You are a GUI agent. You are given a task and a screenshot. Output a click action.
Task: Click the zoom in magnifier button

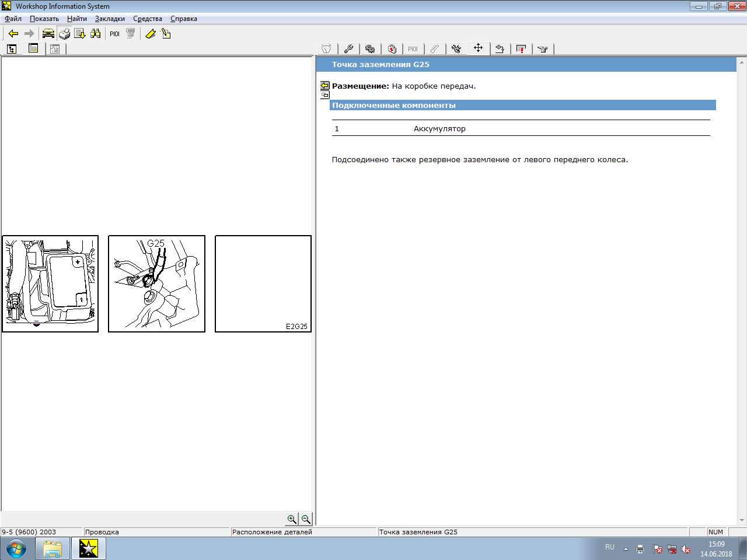tap(292, 519)
